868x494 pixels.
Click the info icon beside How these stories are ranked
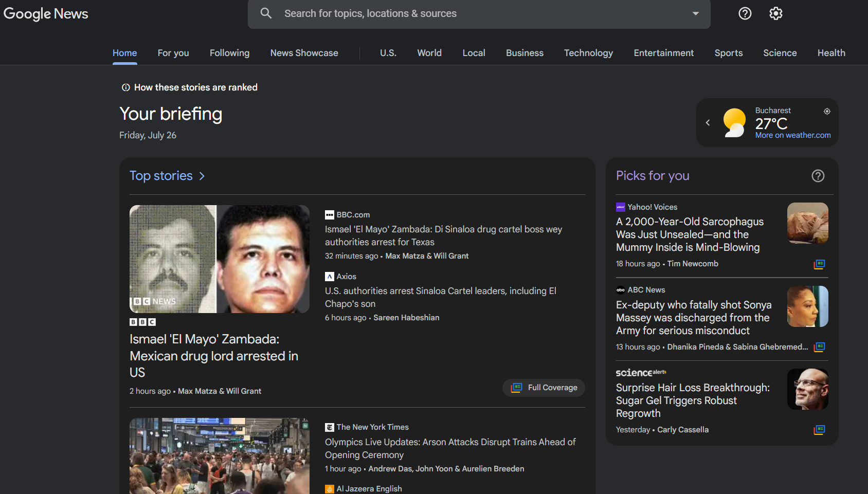click(125, 88)
